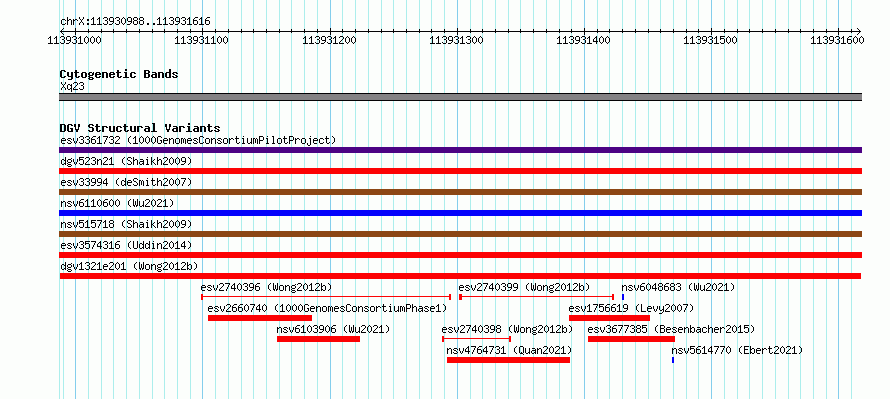Click ruler position 113931500
Screen dimensions: 890x399
(711, 40)
